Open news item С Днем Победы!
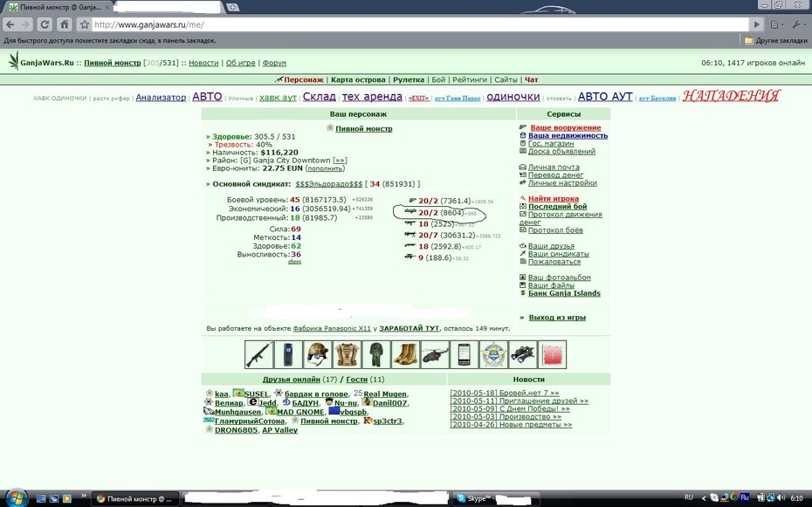 [510, 408]
